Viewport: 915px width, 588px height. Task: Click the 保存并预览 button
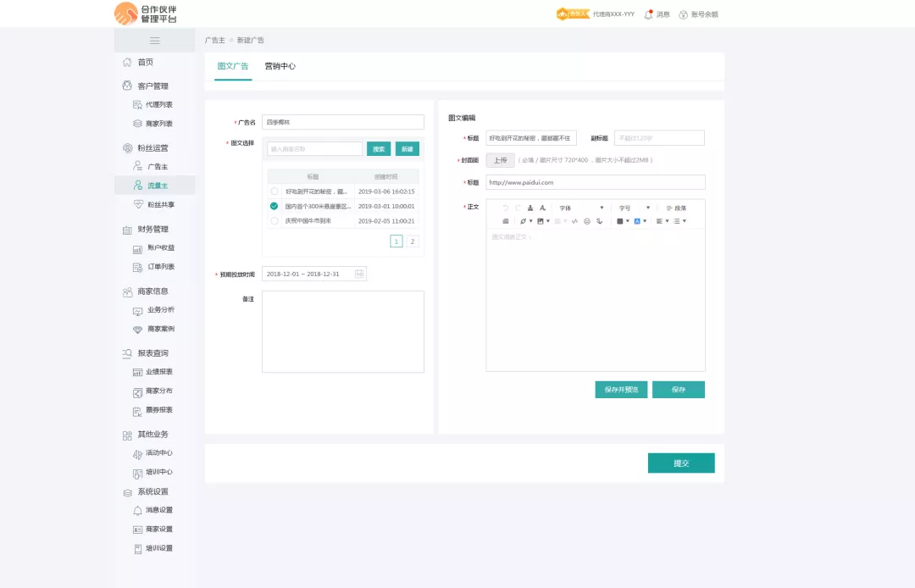tap(621, 390)
